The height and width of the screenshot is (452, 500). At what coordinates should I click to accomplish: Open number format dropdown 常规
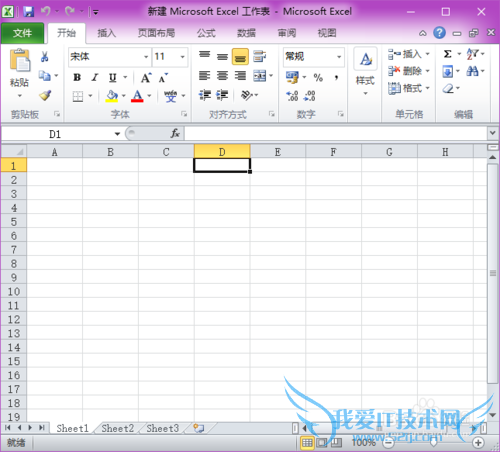coord(339,57)
